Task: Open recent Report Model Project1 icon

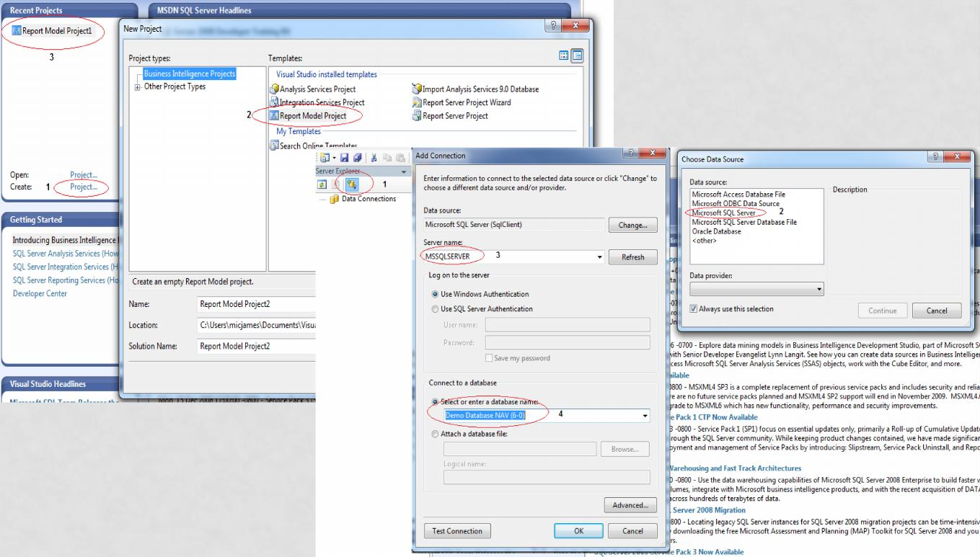Action: tap(17, 31)
